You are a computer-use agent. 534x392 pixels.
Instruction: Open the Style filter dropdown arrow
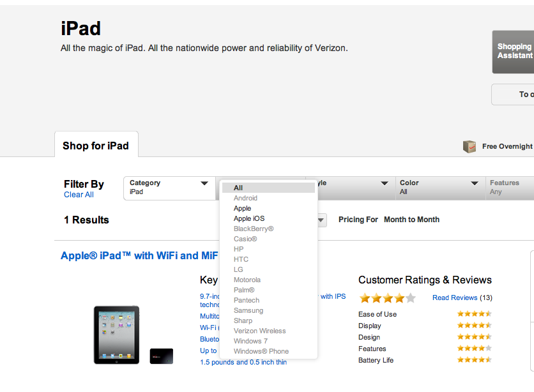(x=384, y=183)
